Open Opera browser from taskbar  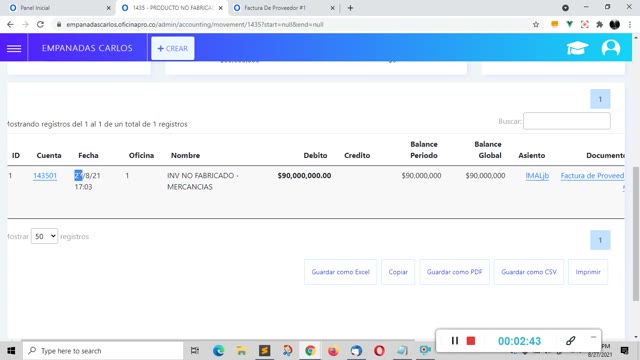(x=379, y=351)
